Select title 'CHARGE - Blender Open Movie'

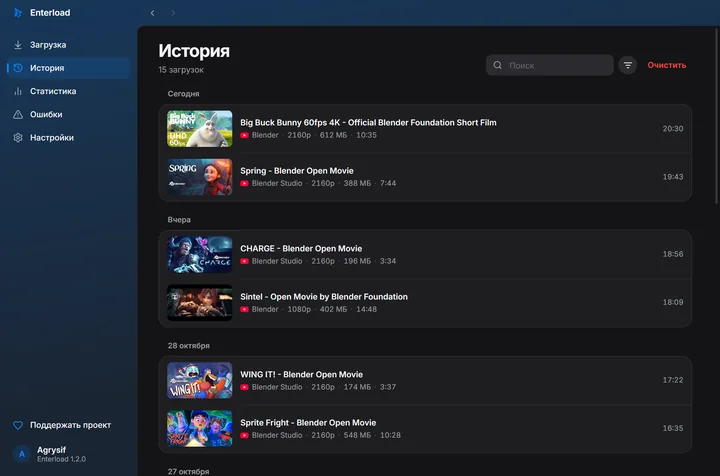(301, 248)
